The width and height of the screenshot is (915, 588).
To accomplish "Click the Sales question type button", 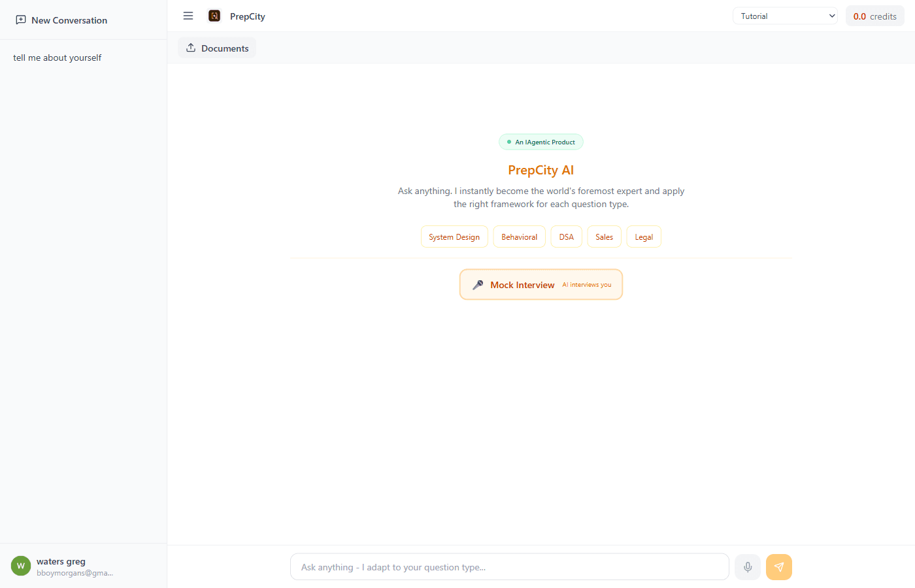I will (603, 237).
